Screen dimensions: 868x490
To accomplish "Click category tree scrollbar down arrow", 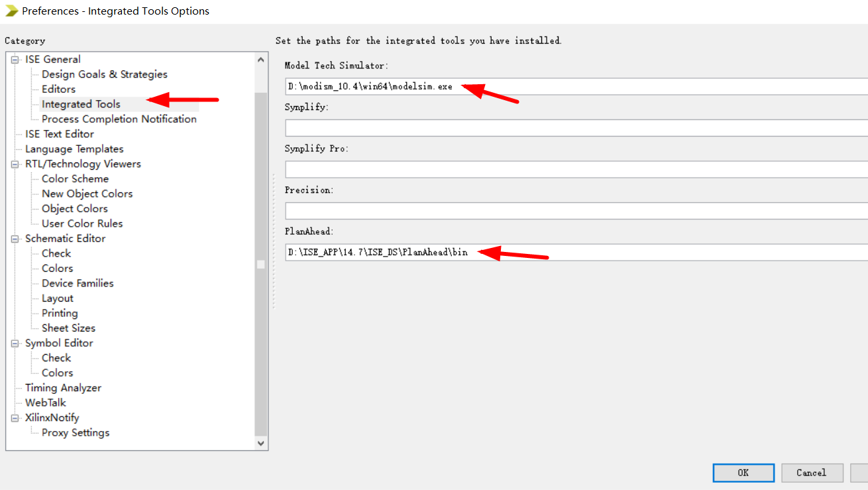I will click(261, 443).
